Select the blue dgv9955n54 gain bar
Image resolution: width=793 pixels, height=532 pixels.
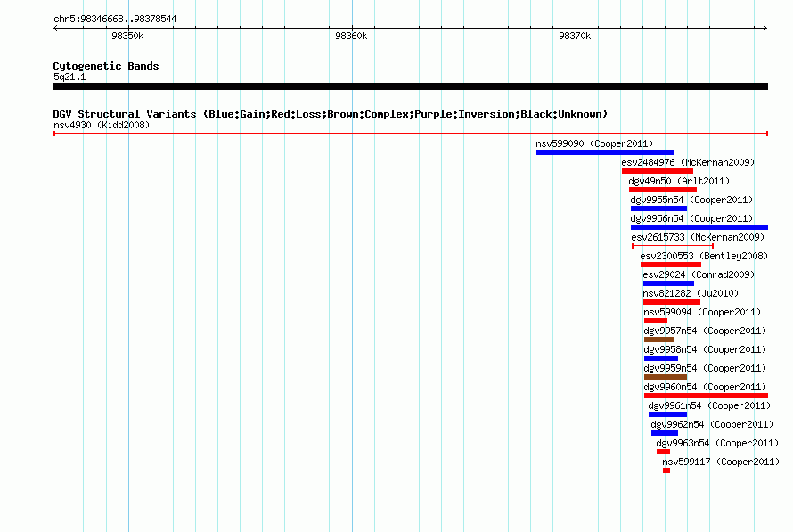pos(659,209)
